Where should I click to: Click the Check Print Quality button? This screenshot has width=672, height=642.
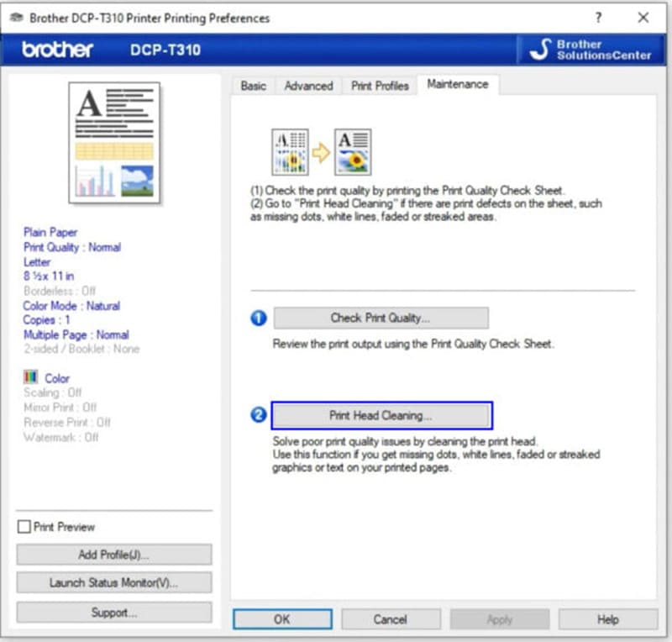(x=381, y=318)
